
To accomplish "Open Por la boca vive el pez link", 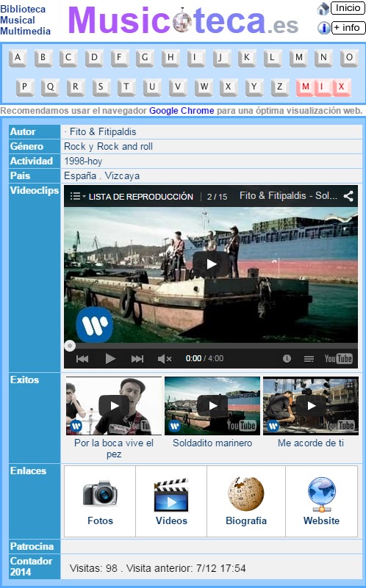I will click(114, 449).
